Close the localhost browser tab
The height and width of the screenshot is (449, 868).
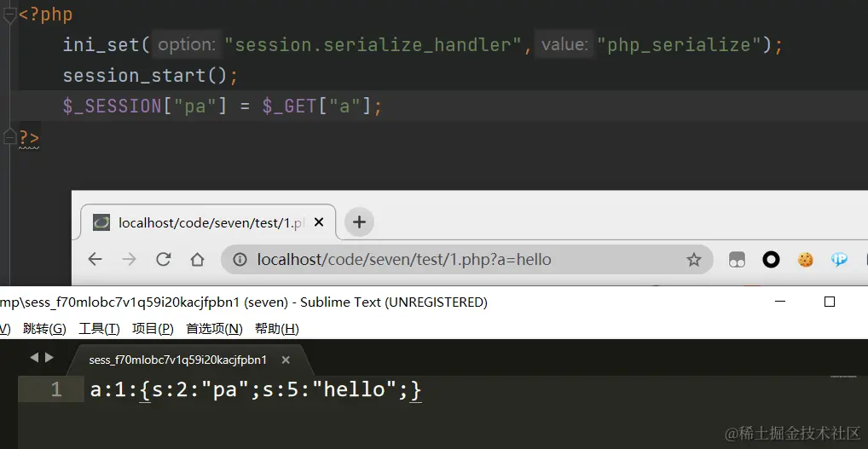click(319, 222)
